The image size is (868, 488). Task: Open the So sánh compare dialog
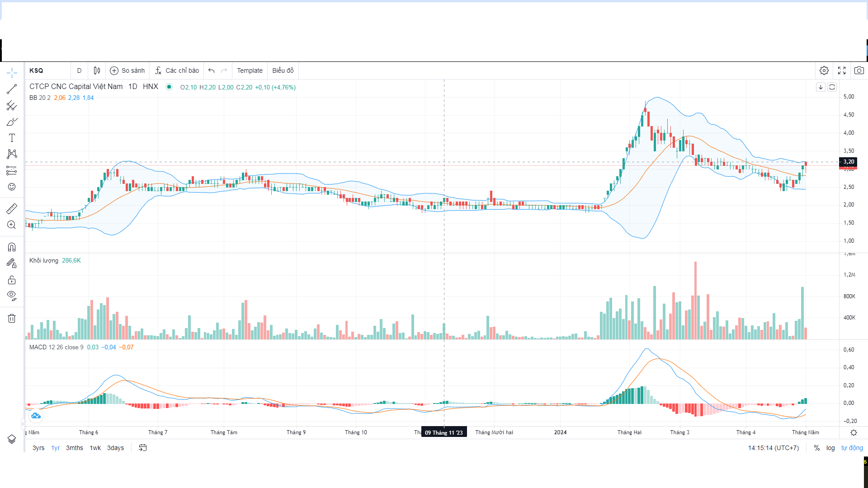pos(127,70)
